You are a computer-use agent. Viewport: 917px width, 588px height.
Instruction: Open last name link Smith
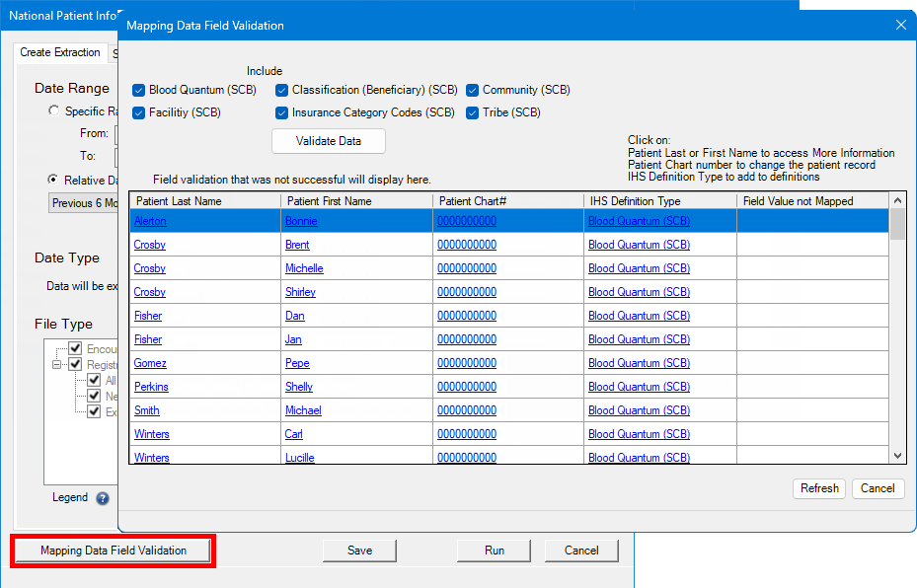point(147,410)
